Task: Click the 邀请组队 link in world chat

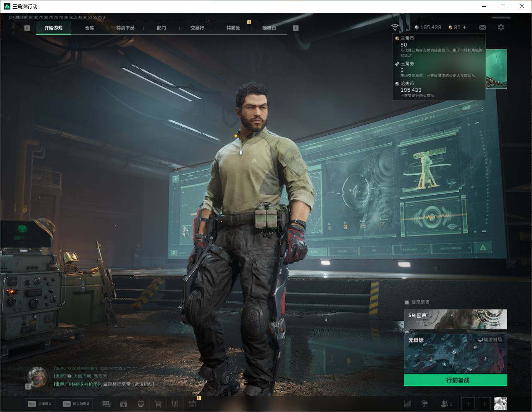Action: [x=144, y=384]
